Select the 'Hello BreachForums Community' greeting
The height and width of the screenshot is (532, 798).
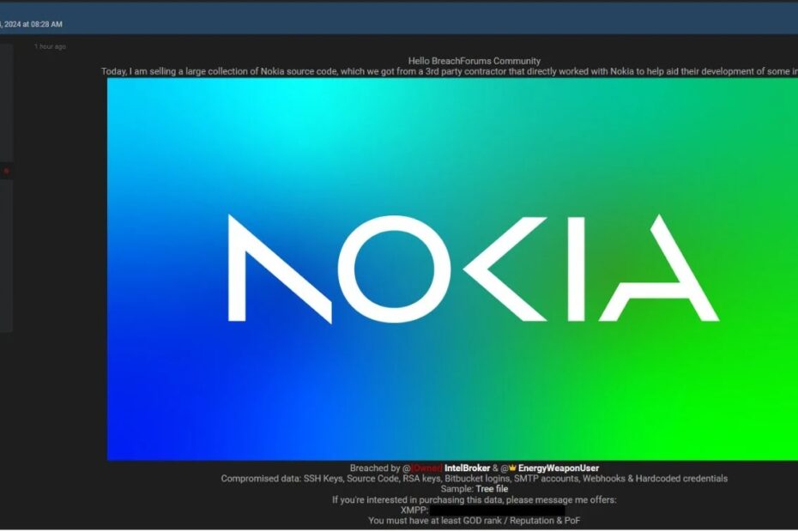coord(475,61)
